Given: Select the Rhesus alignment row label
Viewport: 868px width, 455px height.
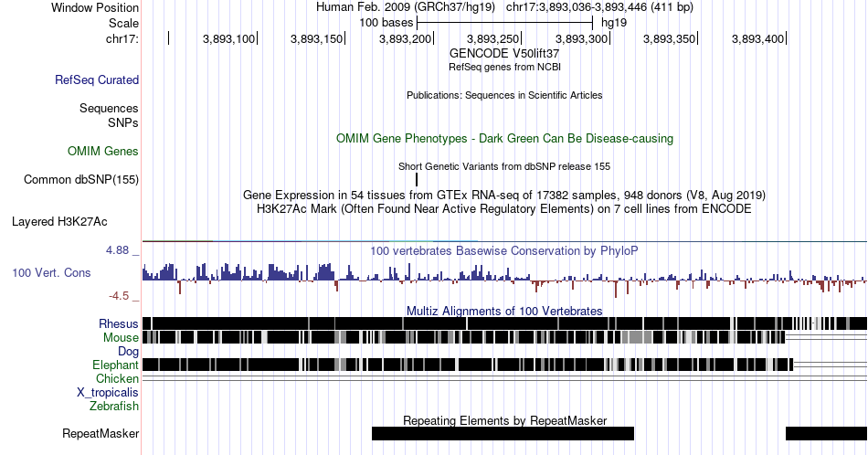Looking at the screenshot, I should pyautogui.click(x=119, y=323).
